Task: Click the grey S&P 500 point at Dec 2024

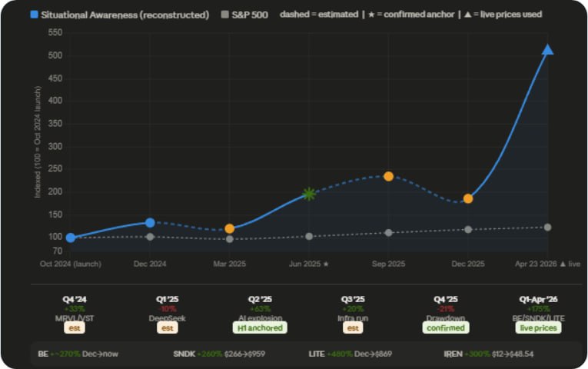Action: pos(150,237)
